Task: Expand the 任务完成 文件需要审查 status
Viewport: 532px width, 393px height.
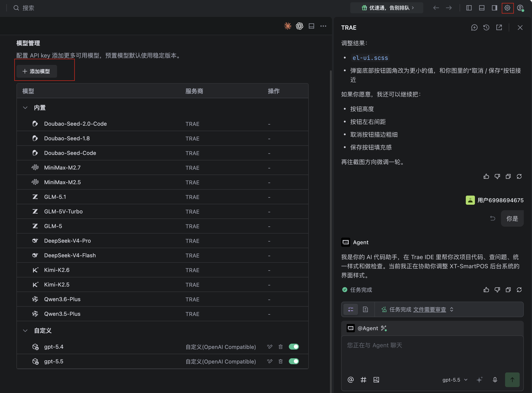Action: [452, 310]
